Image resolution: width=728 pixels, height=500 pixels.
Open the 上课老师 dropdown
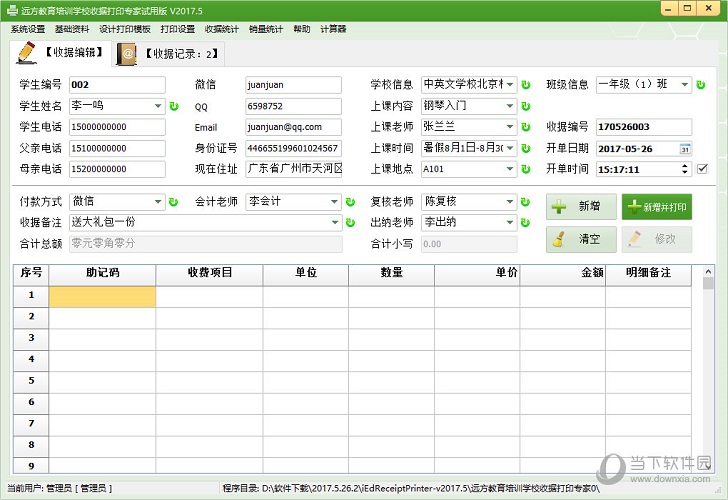(x=510, y=127)
